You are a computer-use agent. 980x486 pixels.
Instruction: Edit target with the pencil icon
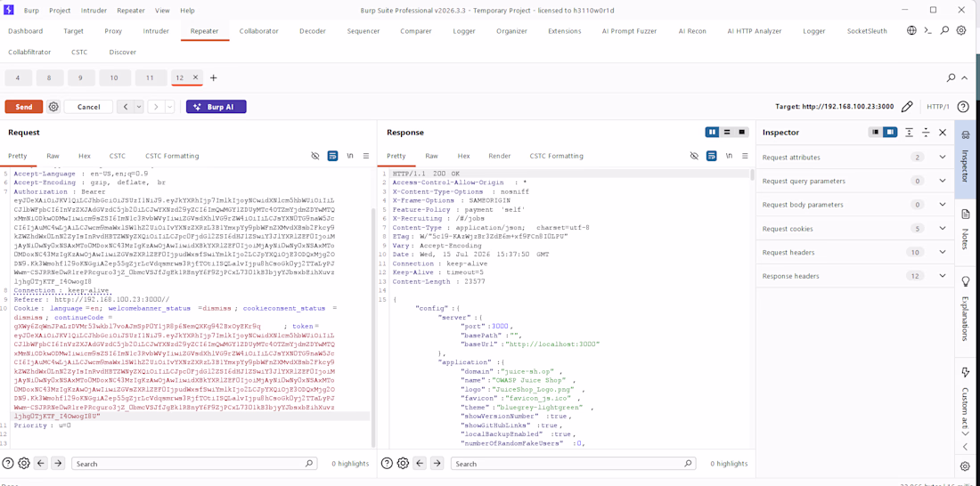tap(907, 107)
